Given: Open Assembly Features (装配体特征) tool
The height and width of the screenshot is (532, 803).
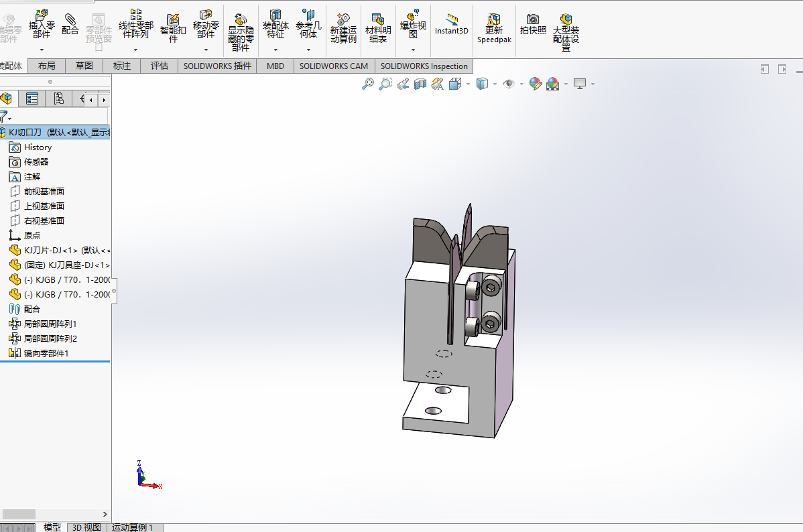Looking at the screenshot, I should (x=275, y=23).
